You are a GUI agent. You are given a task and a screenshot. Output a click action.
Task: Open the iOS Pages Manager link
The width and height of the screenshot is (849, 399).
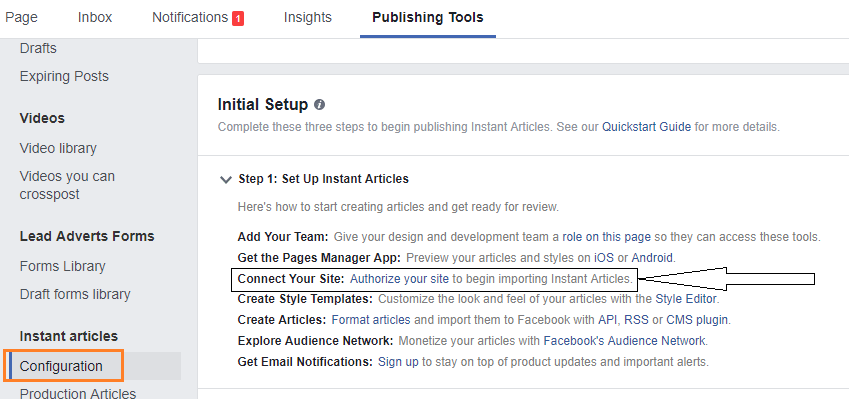click(604, 258)
